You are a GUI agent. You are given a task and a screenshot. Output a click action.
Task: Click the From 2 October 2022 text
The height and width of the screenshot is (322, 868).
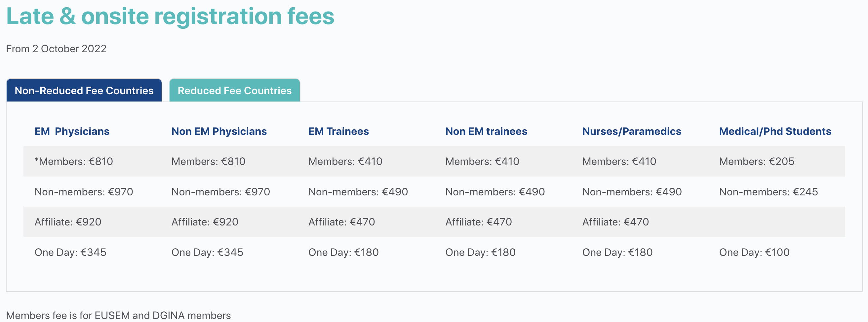pyautogui.click(x=56, y=49)
